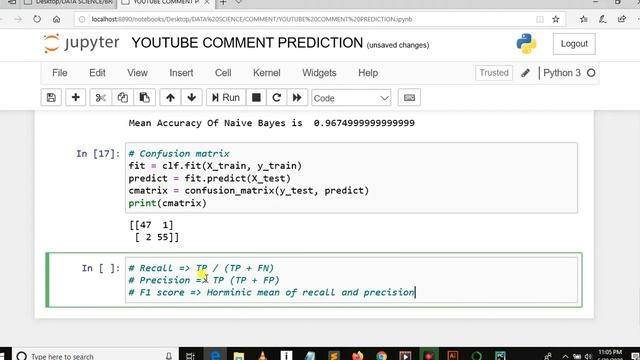The image size is (640, 360).
Task: Go to browser home page
Action: 56,19
